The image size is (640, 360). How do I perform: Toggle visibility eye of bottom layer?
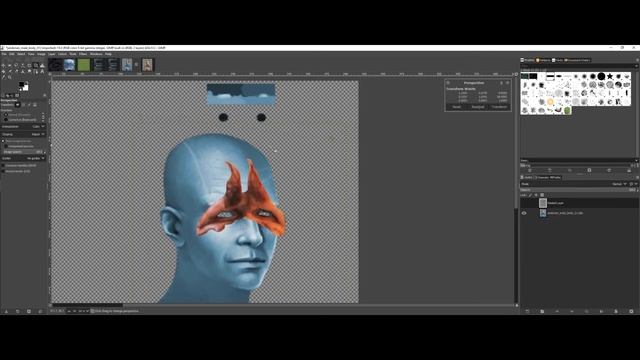524,213
